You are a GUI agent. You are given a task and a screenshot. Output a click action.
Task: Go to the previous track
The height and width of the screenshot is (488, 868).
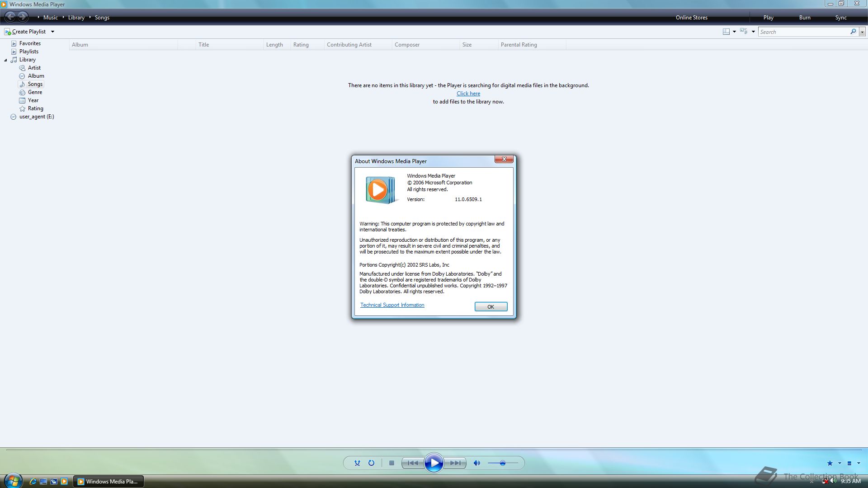[x=413, y=463]
